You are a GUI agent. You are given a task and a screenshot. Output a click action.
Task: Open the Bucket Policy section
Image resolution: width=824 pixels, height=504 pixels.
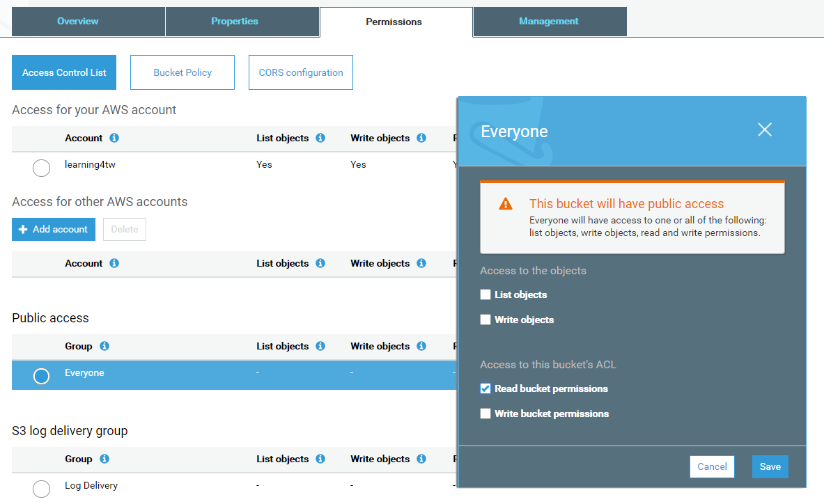(x=182, y=72)
